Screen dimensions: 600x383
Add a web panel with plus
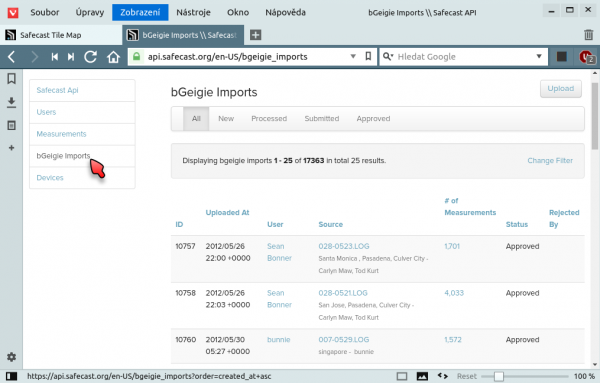click(x=11, y=148)
